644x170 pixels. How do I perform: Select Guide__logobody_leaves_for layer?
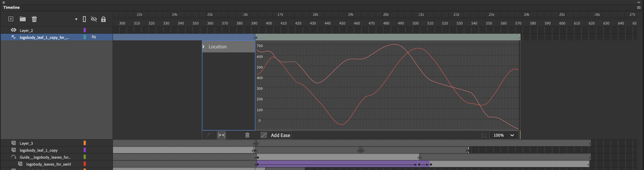pos(45,157)
